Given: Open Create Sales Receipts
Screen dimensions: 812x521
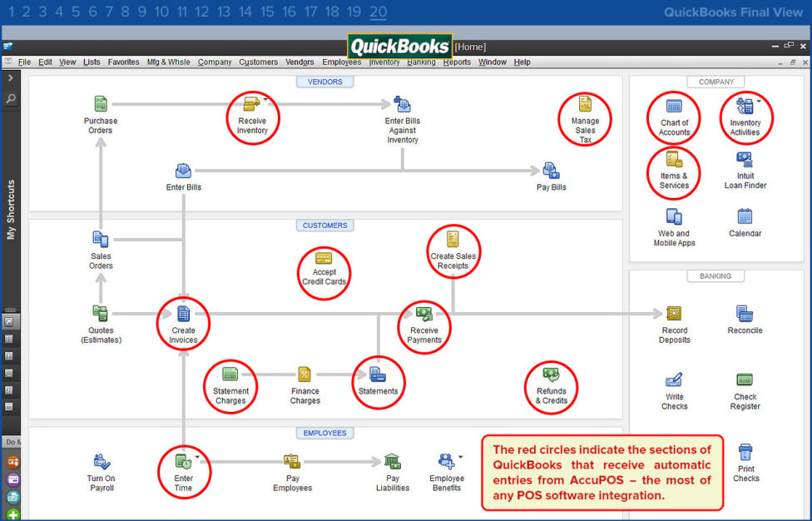Looking at the screenshot, I should coord(453,239).
